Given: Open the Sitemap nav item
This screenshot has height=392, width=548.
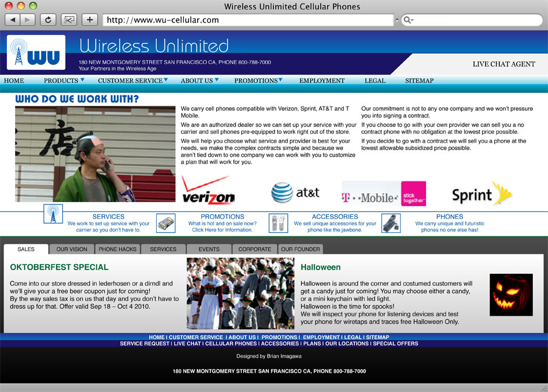Looking at the screenshot, I should tap(419, 80).
